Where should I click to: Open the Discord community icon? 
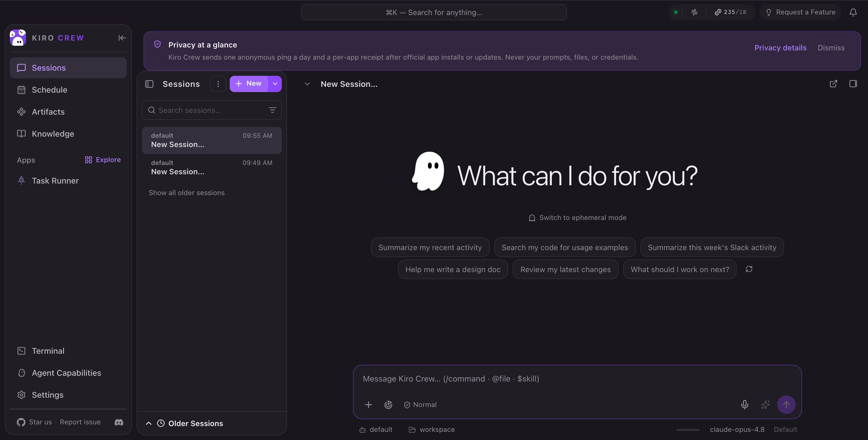point(119,422)
